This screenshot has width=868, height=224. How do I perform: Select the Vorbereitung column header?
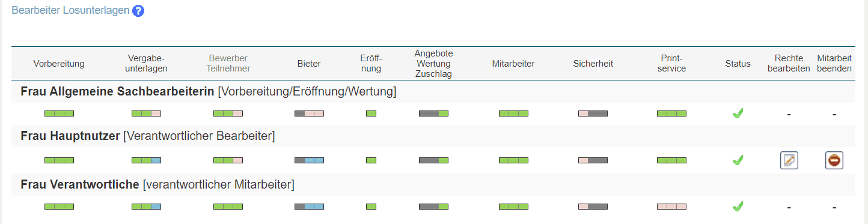click(59, 64)
